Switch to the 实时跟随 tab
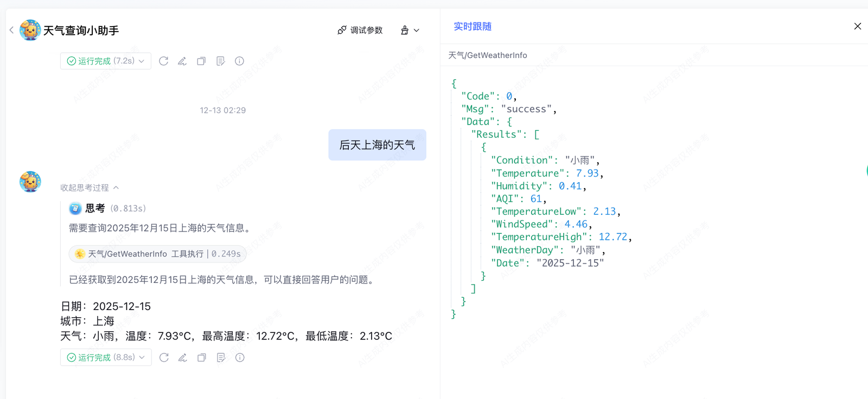Screen dimensions: 868x399 pos(473,27)
